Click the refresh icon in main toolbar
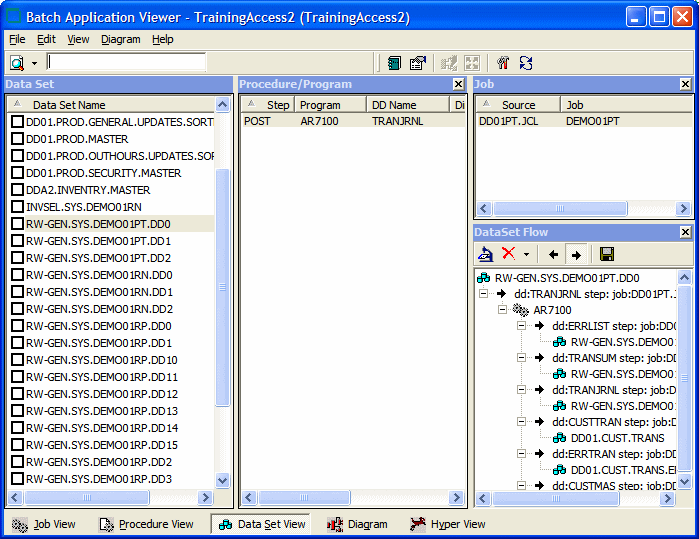Image resolution: width=699 pixels, height=539 pixels. [x=525, y=62]
